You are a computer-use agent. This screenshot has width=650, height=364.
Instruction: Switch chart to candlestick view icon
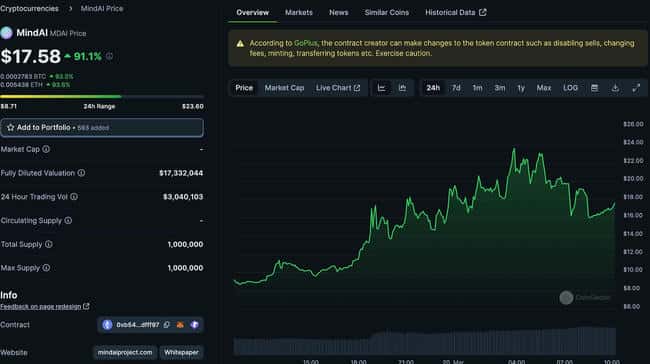[x=402, y=88]
